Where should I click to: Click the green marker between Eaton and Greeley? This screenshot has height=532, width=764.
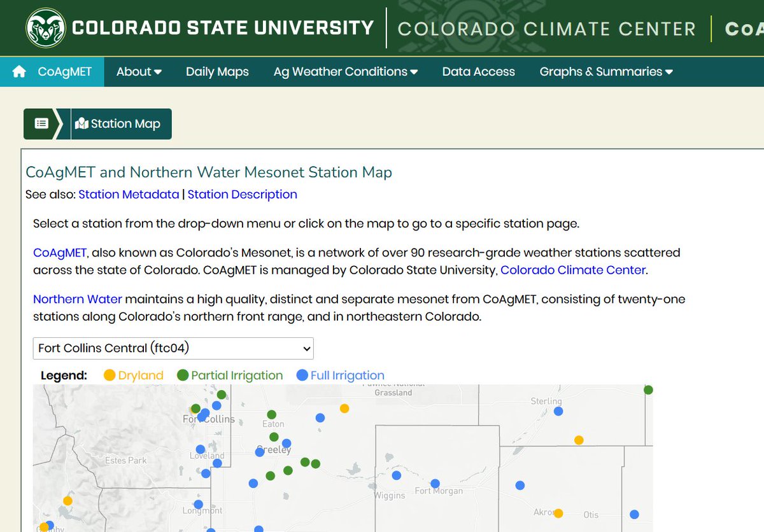(x=274, y=437)
